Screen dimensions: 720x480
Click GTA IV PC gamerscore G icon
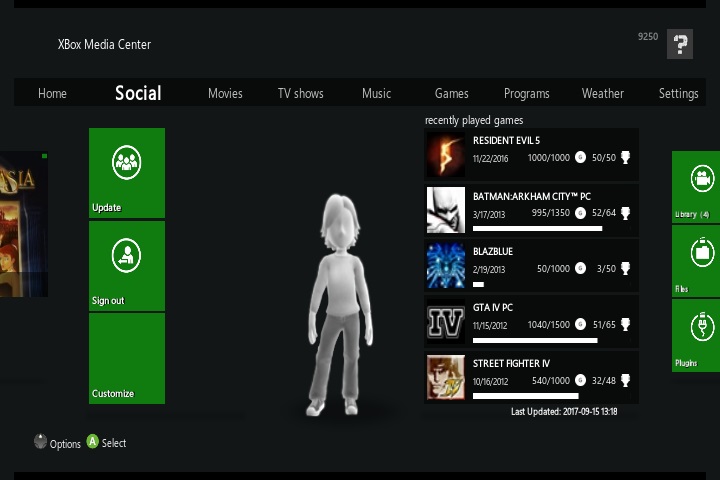tap(580, 324)
